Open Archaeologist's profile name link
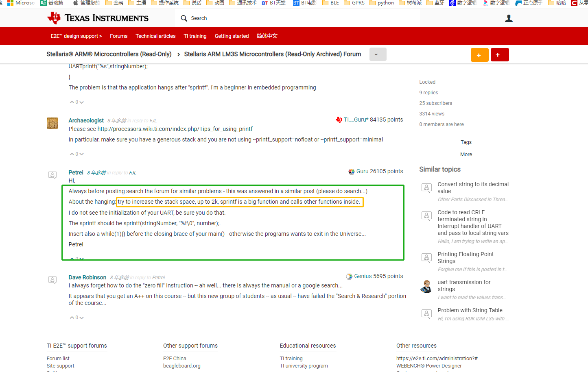This screenshot has width=588, height=372. (86, 120)
